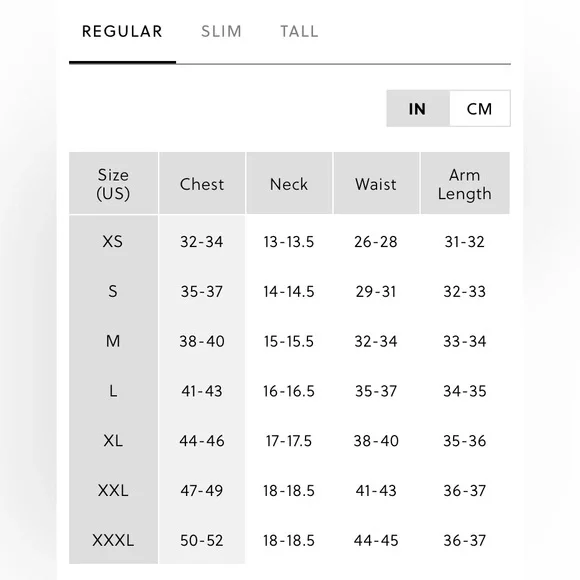Click the 44-45 waist measurement cell
The width and height of the screenshot is (580, 580).
[x=376, y=540]
